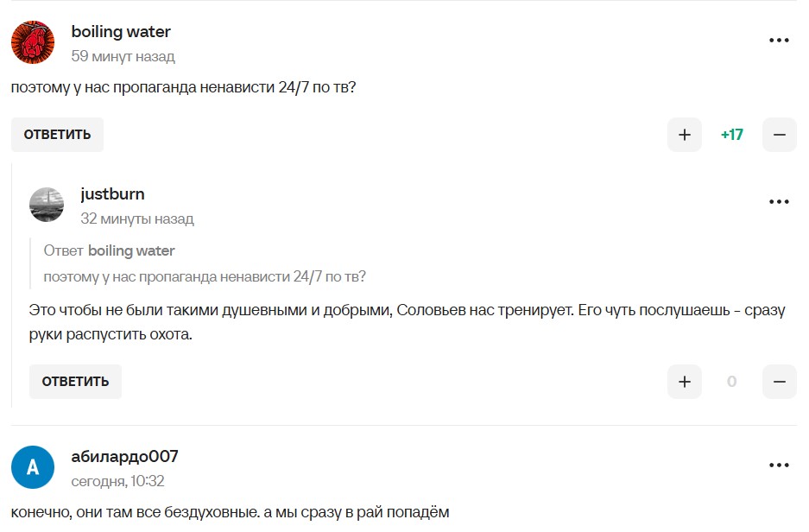Click the 'сегодня, 10:32' timestamp

click(x=117, y=481)
